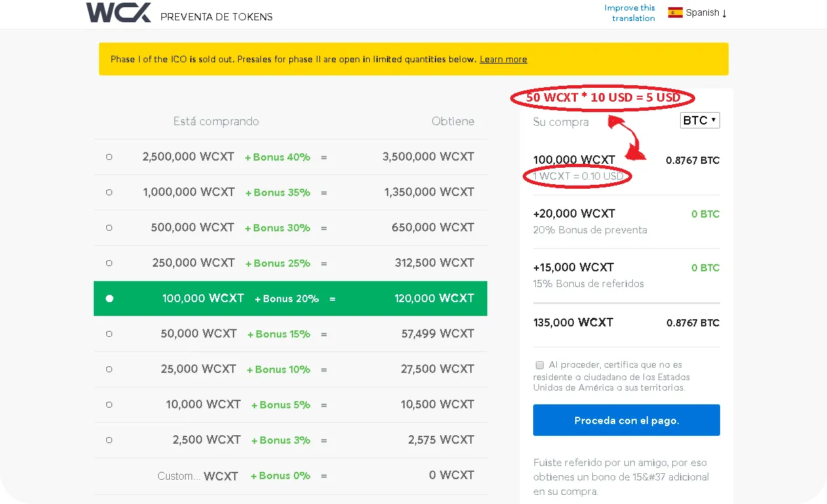Click the Custom WCXT amount field

pyautogui.click(x=178, y=476)
